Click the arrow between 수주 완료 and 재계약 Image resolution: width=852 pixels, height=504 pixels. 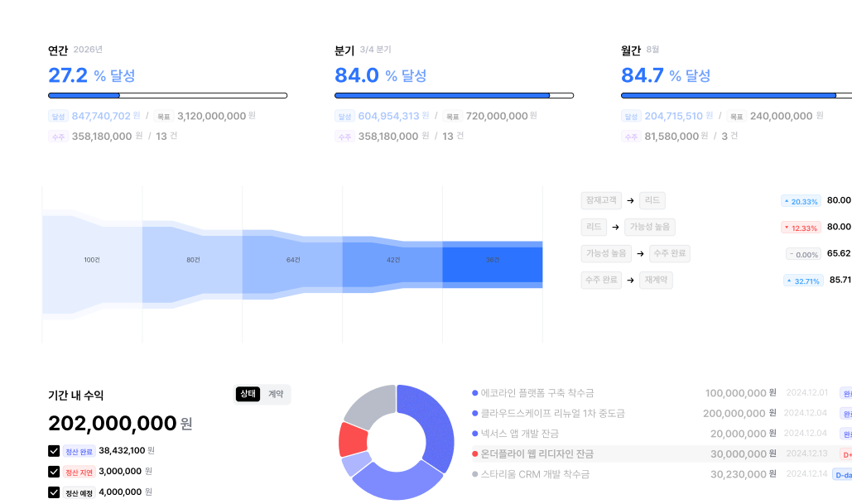tap(630, 281)
